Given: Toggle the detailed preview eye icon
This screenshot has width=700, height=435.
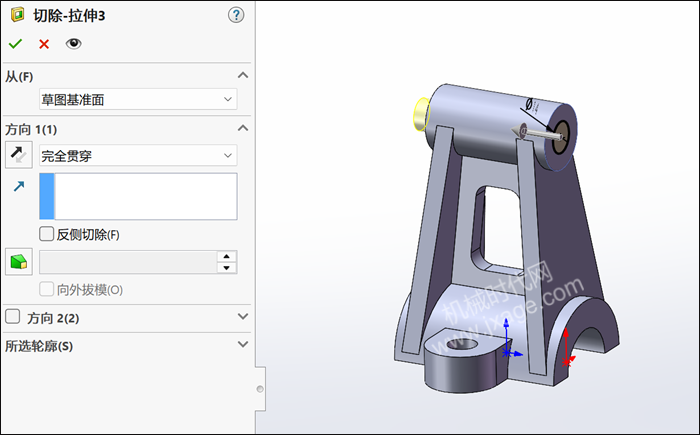Looking at the screenshot, I should click(x=73, y=44).
